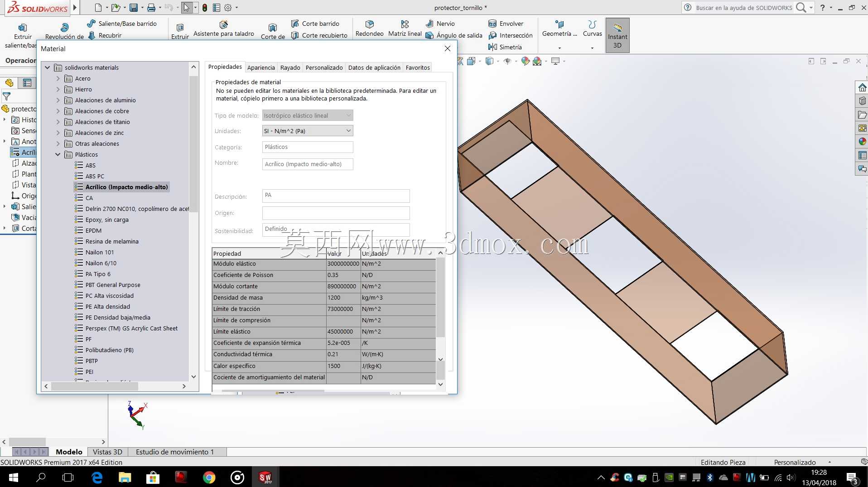
Task: Select the Revolución de saliente tool
Action: [x=64, y=32]
